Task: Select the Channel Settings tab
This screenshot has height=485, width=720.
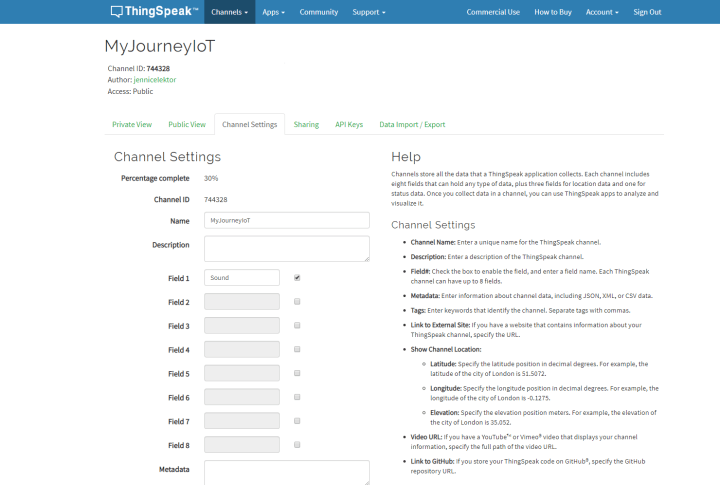Action: tap(250, 124)
